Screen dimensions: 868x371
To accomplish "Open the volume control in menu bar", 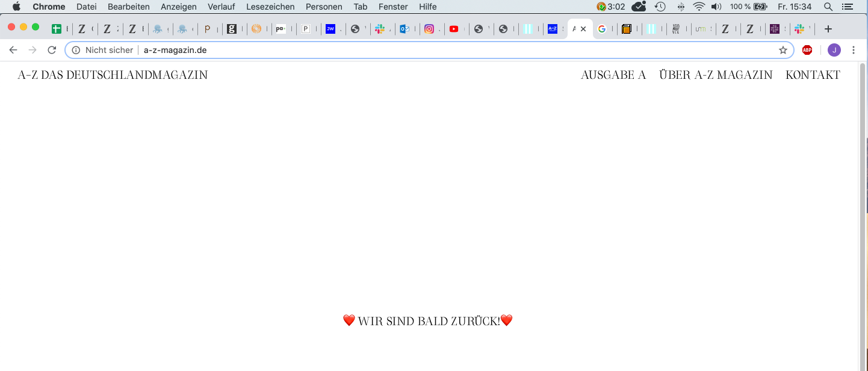I will tap(716, 7).
